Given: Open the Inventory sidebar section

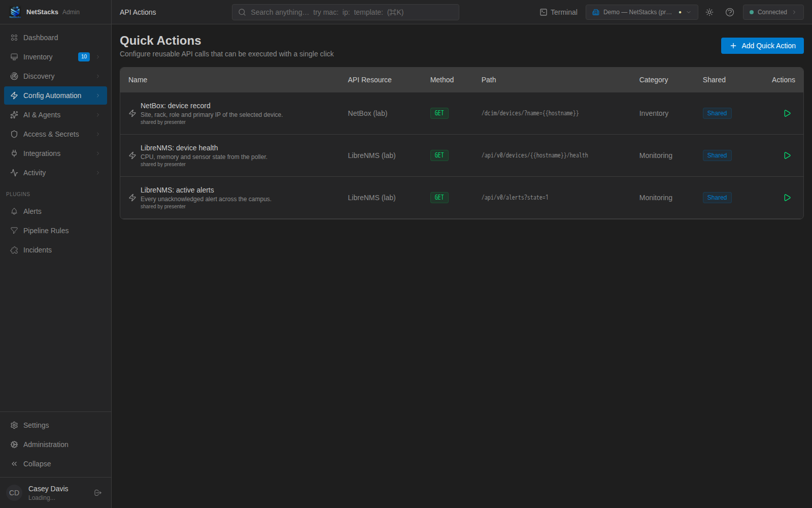Looking at the screenshot, I should 56,57.
